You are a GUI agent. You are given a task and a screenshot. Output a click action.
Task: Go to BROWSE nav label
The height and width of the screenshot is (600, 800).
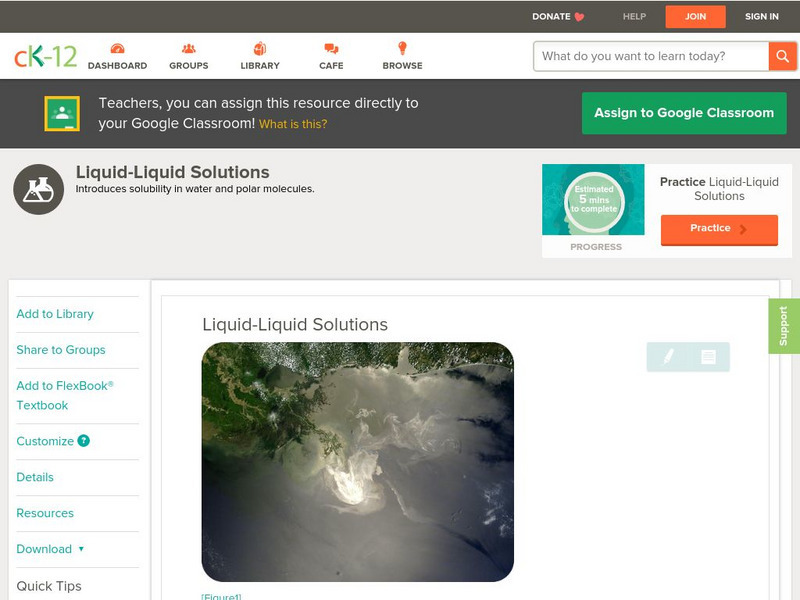point(403,66)
